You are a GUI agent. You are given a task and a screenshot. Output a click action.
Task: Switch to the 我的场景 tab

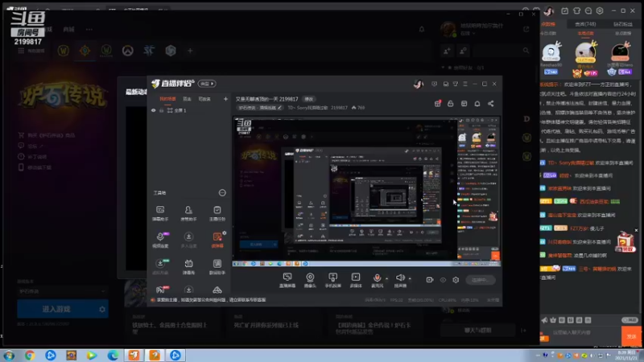coord(167,99)
